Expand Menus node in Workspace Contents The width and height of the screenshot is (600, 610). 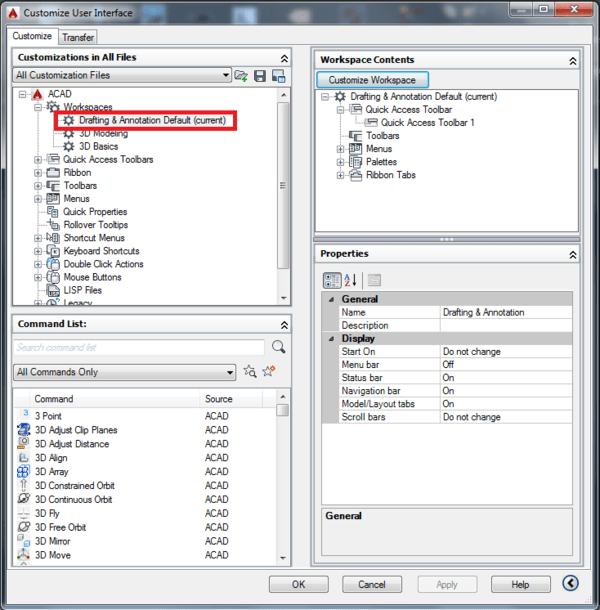340,149
